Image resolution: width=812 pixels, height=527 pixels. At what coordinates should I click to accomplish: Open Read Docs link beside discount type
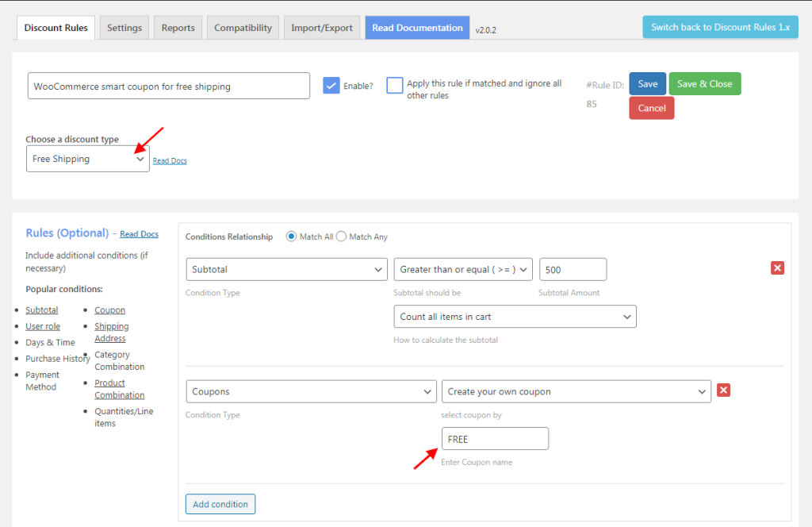click(x=170, y=161)
